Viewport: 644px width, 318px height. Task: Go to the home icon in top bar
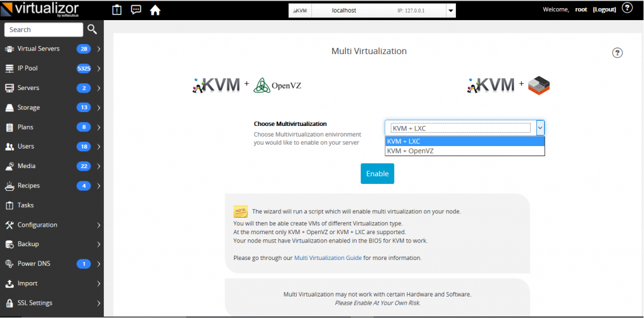click(x=155, y=10)
